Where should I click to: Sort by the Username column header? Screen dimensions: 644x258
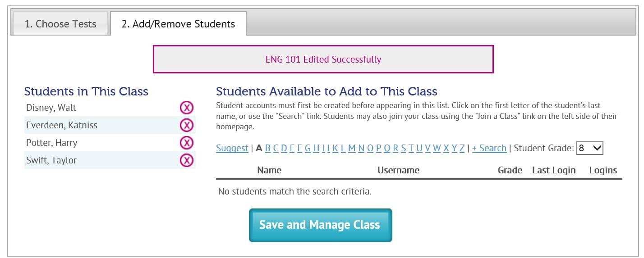(398, 170)
